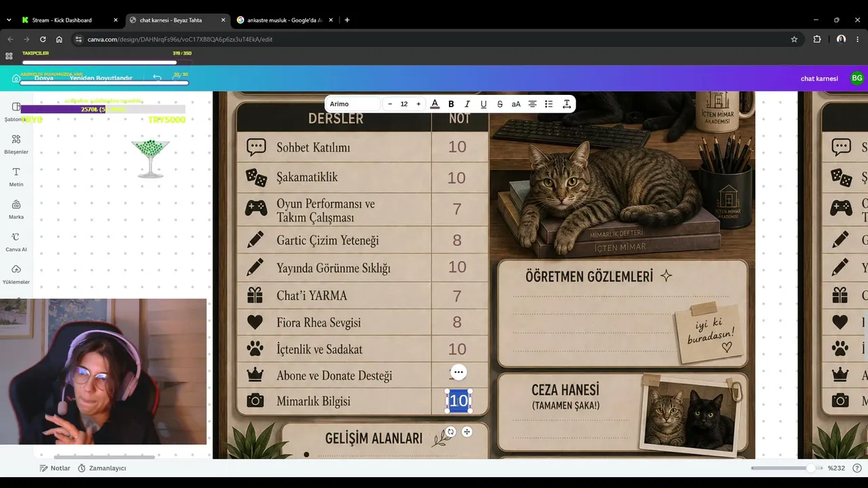This screenshot has height=488, width=868.
Task: Toggle uppercase letter casing
Action: pyautogui.click(x=516, y=104)
